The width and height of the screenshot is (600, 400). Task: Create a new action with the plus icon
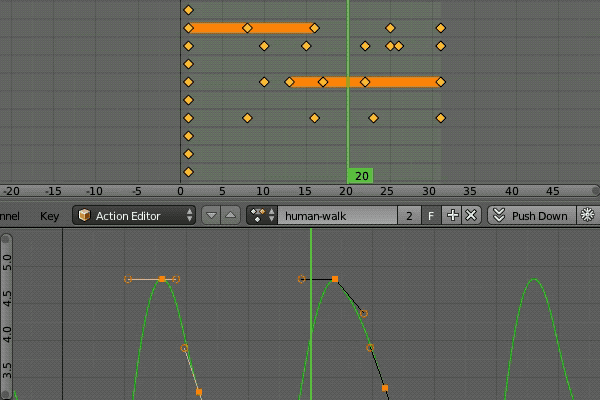pos(452,216)
